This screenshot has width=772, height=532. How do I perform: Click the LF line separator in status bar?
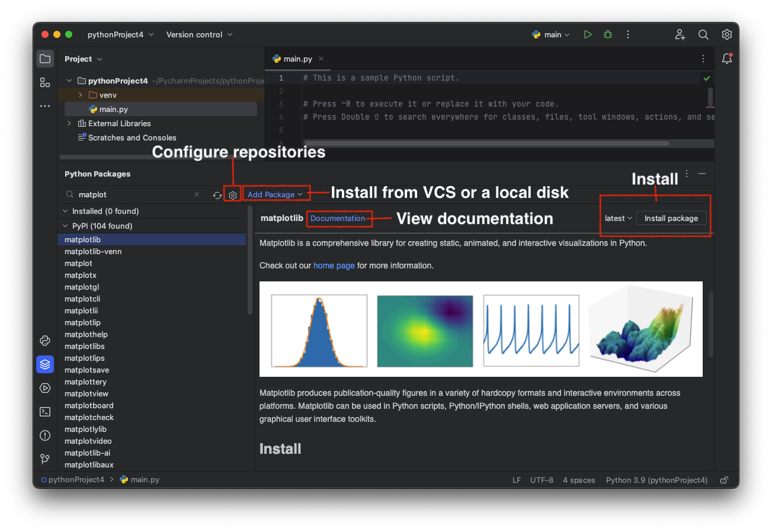click(517, 480)
